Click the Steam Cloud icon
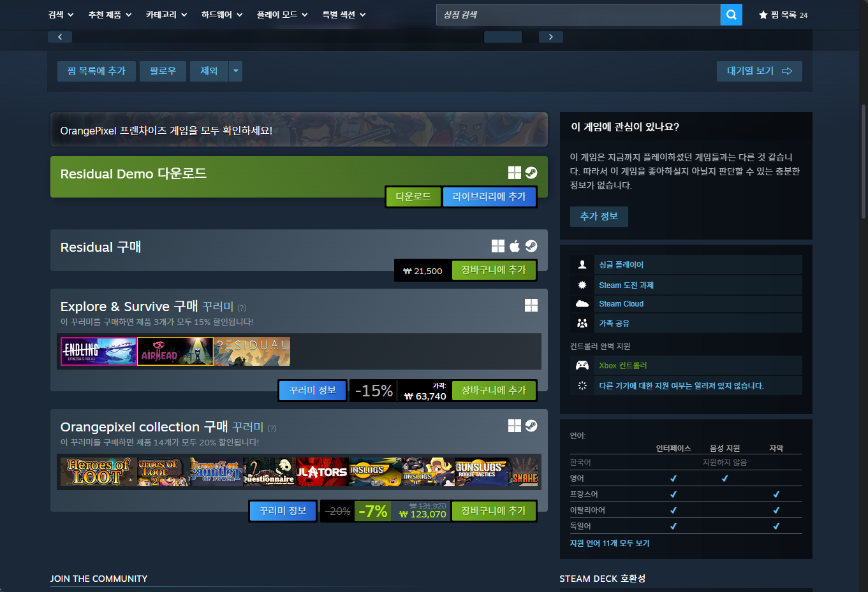868x592 pixels. click(x=582, y=304)
